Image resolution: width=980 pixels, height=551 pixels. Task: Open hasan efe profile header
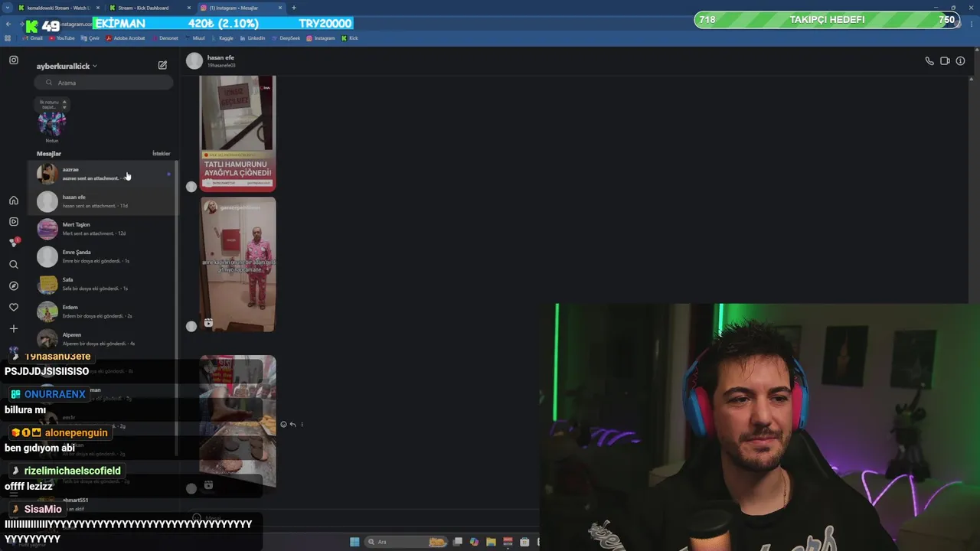(211, 61)
